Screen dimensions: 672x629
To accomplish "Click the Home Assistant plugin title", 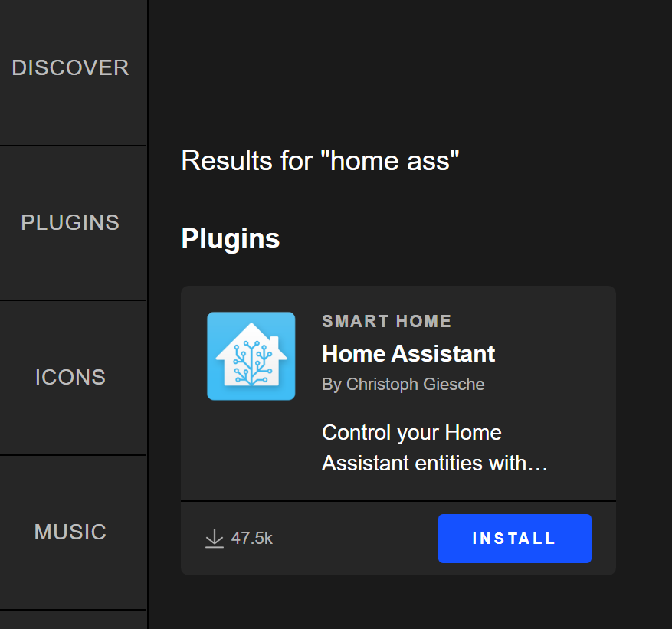I will pyautogui.click(x=408, y=354).
